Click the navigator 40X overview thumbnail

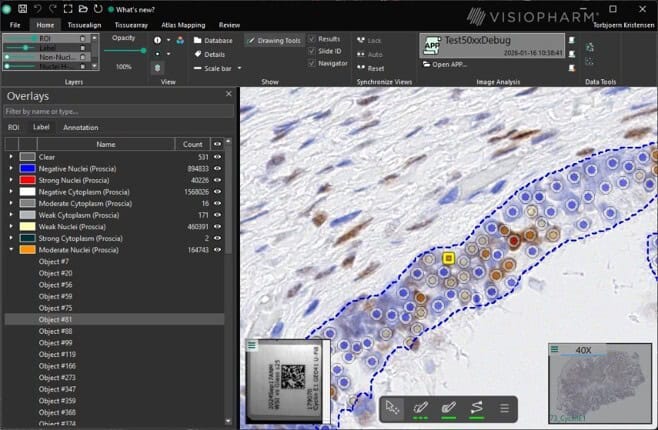pos(600,383)
